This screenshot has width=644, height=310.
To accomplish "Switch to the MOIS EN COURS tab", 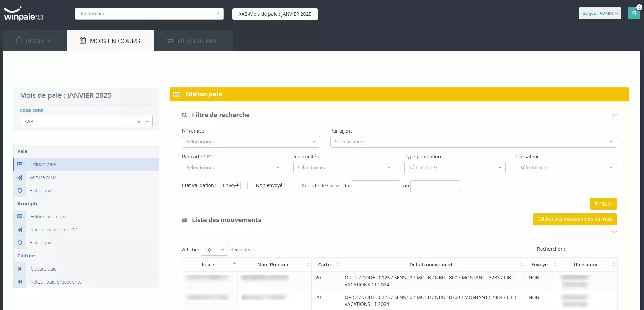I will [110, 41].
